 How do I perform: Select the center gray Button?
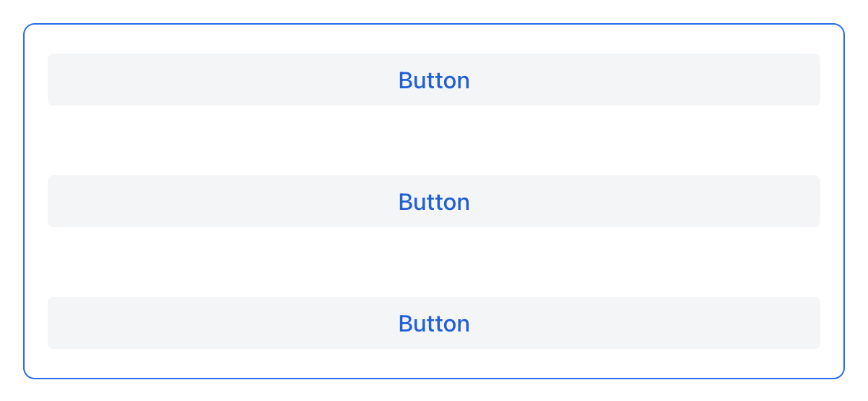tap(434, 201)
